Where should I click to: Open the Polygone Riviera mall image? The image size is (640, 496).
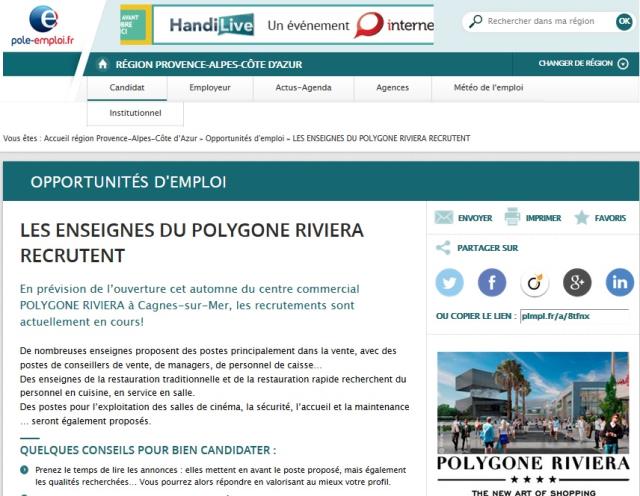pos(533,402)
